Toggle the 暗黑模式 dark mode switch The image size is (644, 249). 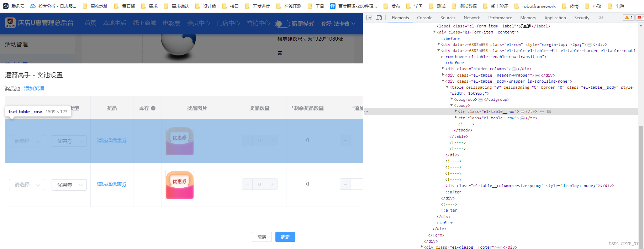283,24
